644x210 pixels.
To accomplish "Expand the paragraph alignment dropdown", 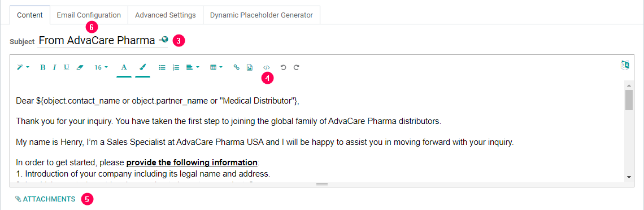I will (193, 67).
